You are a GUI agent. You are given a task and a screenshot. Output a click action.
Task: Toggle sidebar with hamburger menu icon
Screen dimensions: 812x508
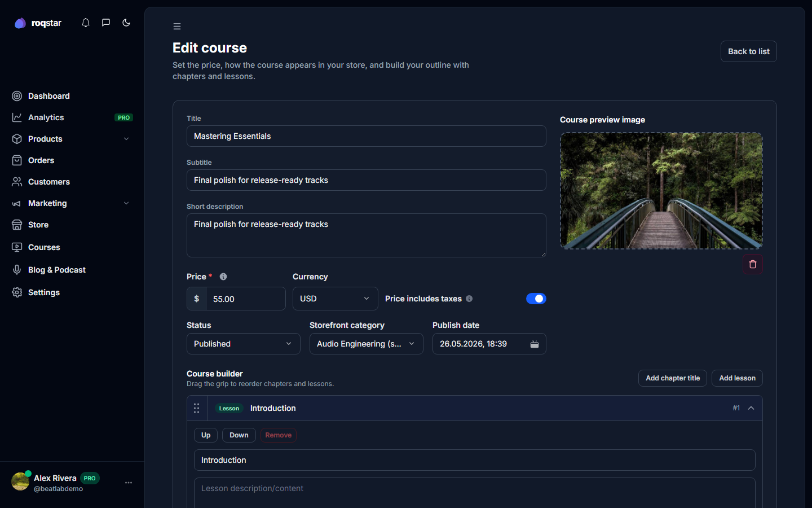[177, 27]
